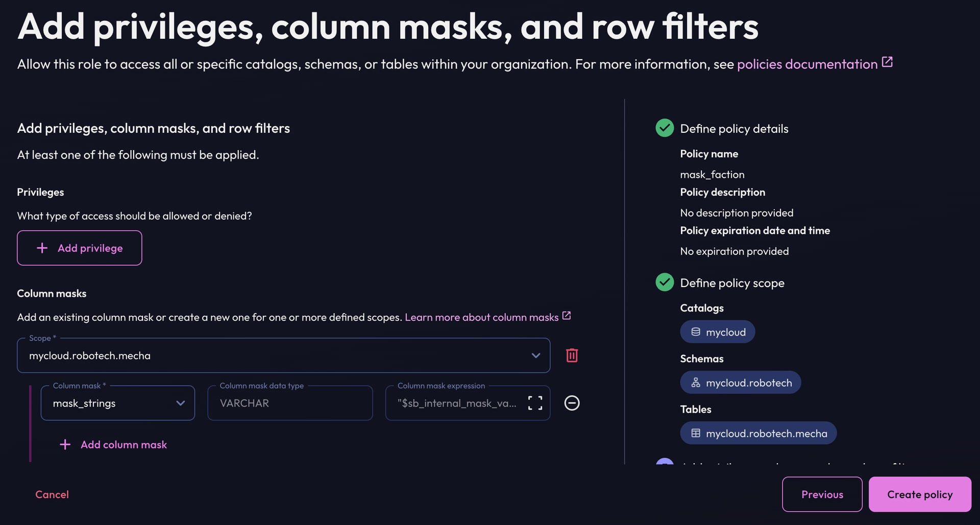Click the mycloud.robotech schema chip
The height and width of the screenshot is (525, 980).
coord(740,383)
